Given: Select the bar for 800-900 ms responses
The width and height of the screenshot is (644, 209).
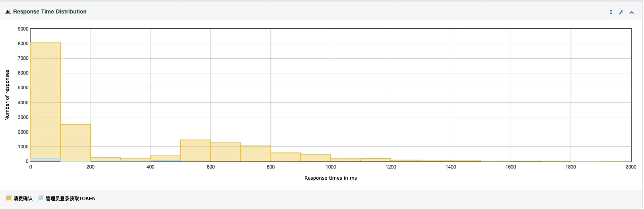Looking at the screenshot, I should 285,157.
